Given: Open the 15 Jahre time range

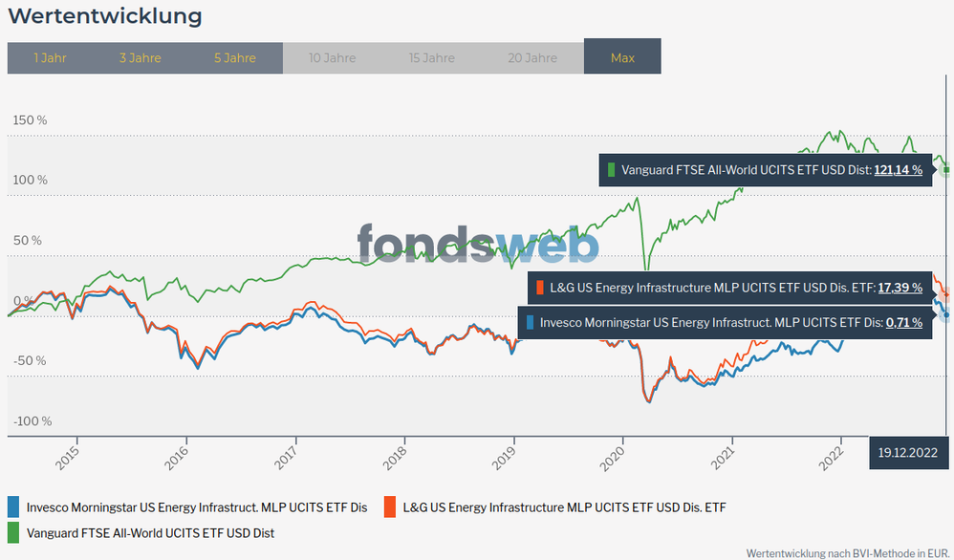Looking at the screenshot, I should click(x=432, y=58).
